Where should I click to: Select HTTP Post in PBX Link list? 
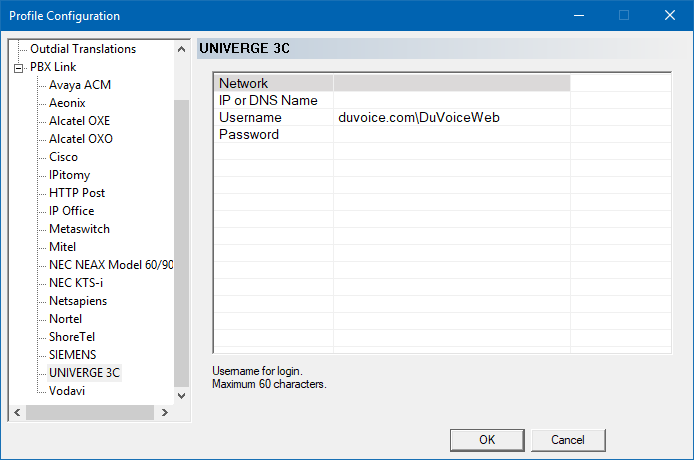point(77,193)
